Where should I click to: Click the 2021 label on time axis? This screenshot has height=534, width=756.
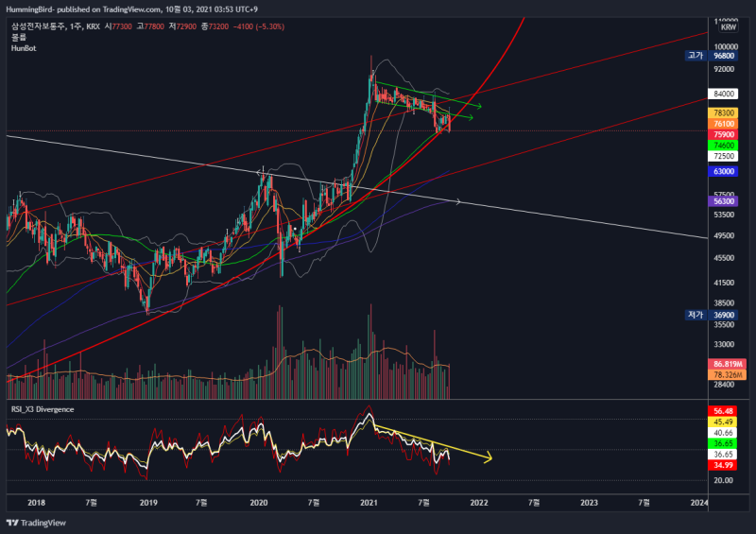[x=369, y=503]
